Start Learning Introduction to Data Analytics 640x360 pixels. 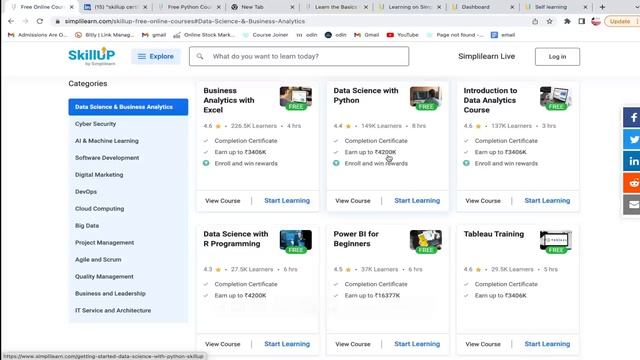point(547,200)
